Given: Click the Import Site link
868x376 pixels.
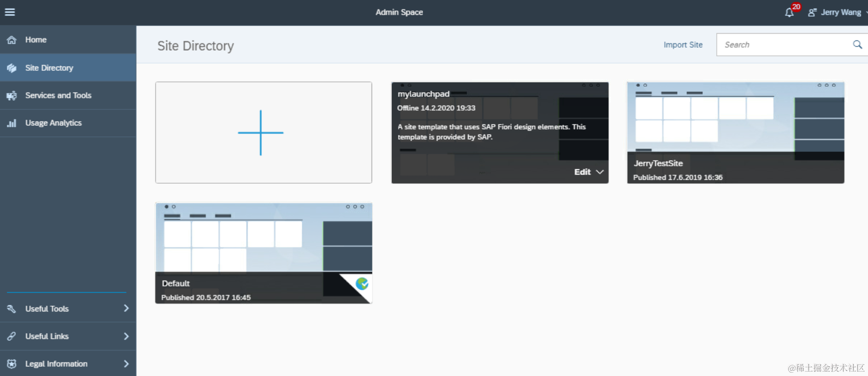Looking at the screenshot, I should tap(683, 45).
